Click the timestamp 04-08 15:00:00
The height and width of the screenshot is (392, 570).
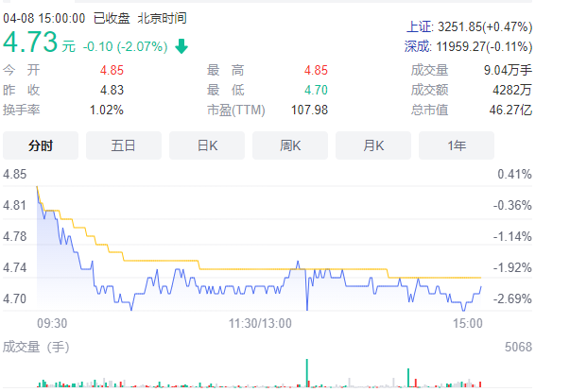coord(44,18)
